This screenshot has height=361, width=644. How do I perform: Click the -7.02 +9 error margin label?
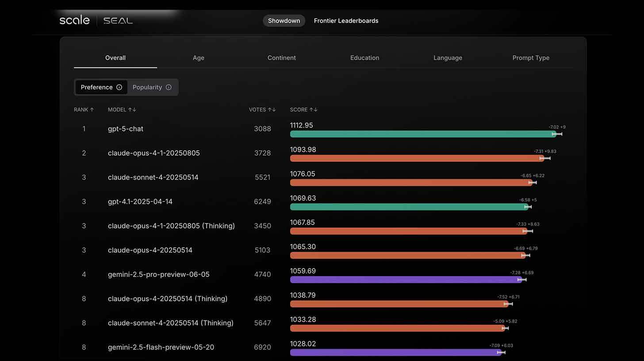pos(557,127)
